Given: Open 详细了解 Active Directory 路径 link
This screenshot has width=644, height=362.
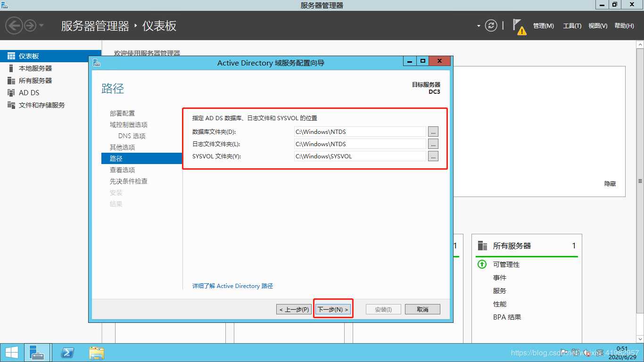Looking at the screenshot, I should pyautogui.click(x=232, y=286).
